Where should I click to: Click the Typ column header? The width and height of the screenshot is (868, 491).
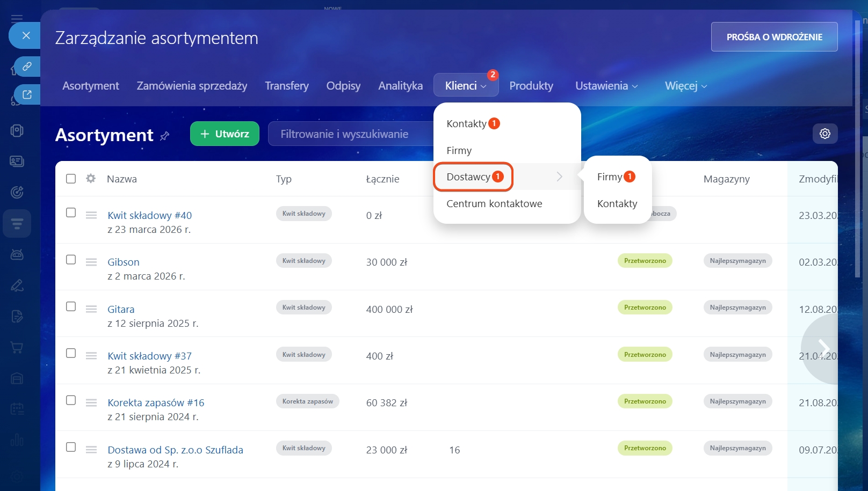pos(284,179)
